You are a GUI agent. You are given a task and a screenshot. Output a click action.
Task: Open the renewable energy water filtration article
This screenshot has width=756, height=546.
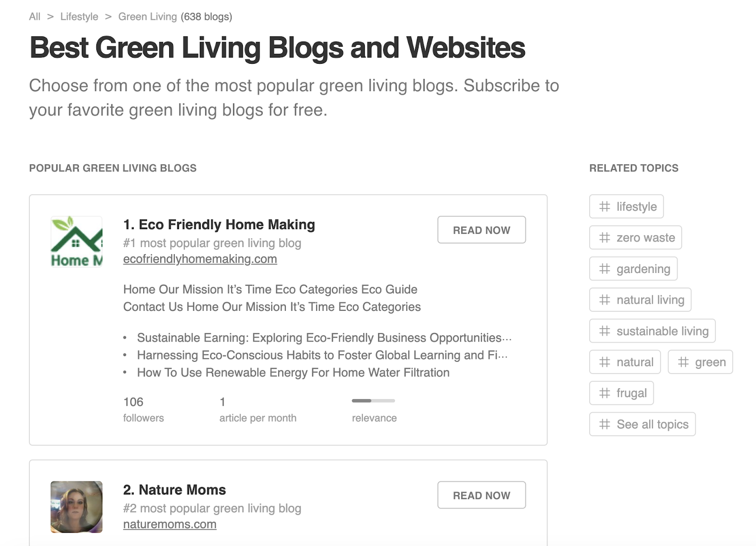click(x=292, y=372)
